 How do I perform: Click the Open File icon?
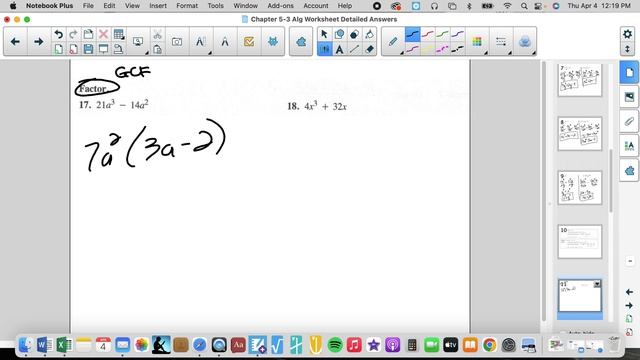88,34
